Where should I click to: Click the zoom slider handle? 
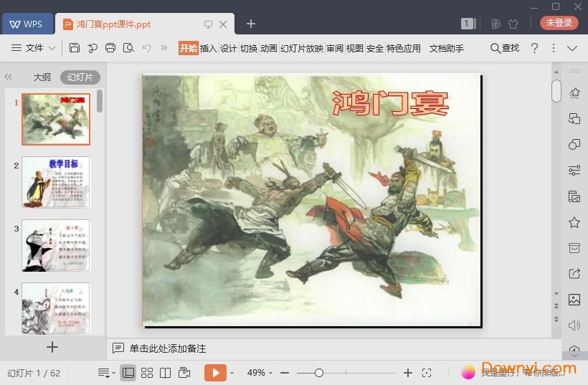[x=319, y=373]
